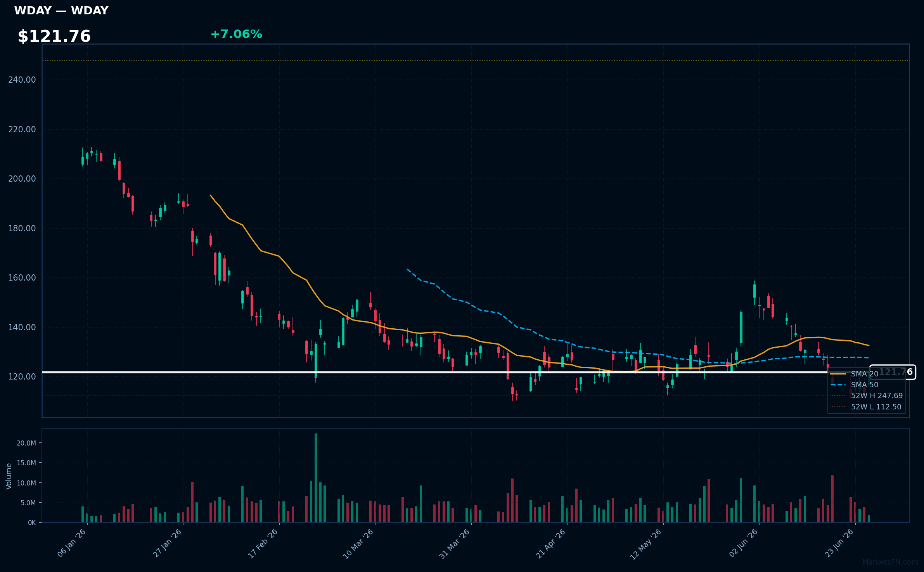The height and width of the screenshot is (572, 924).
Task: Click the 10 Mar '26 date label
Action: pos(358,544)
